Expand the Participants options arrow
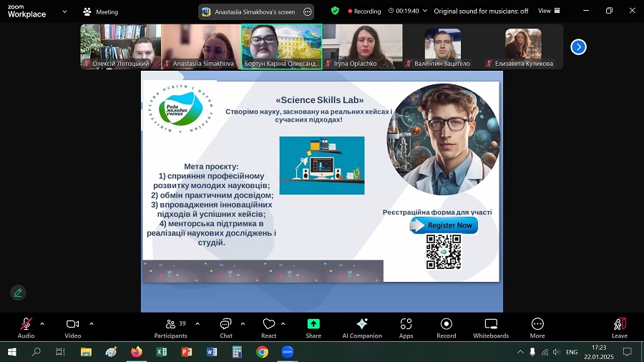The height and width of the screenshot is (362, 644). (x=197, y=323)
